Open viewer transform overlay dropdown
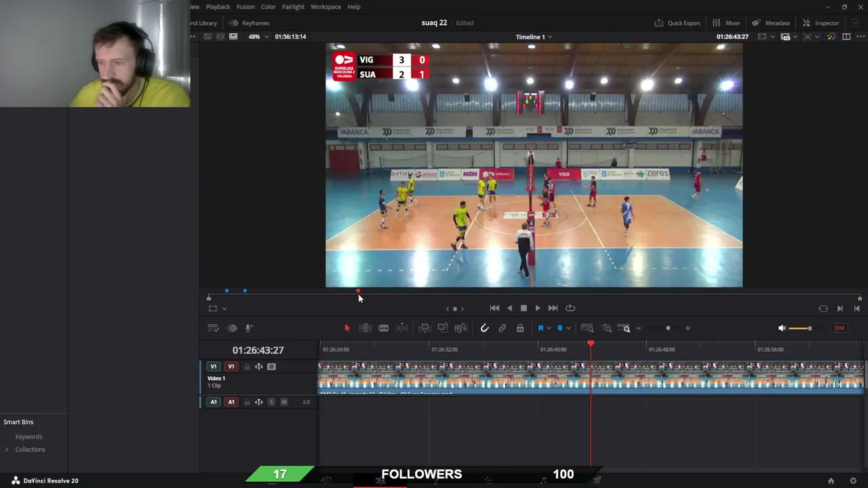 tap(224, 308)
